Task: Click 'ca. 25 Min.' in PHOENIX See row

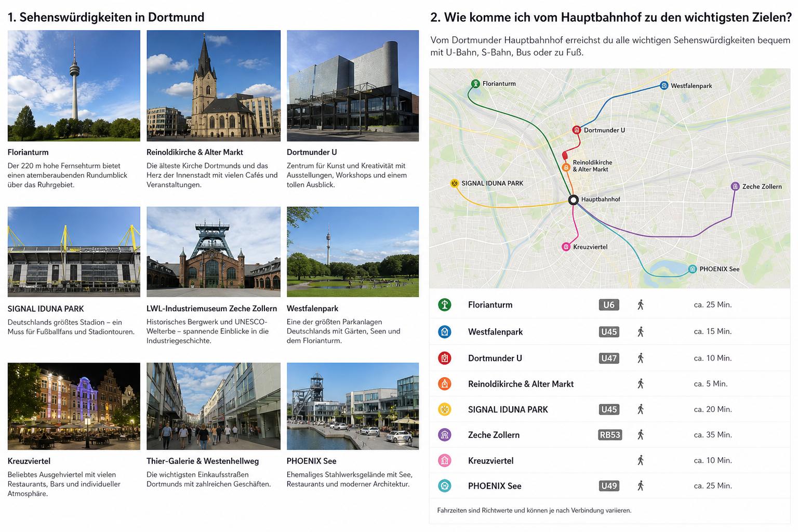Action: point(713,486)
